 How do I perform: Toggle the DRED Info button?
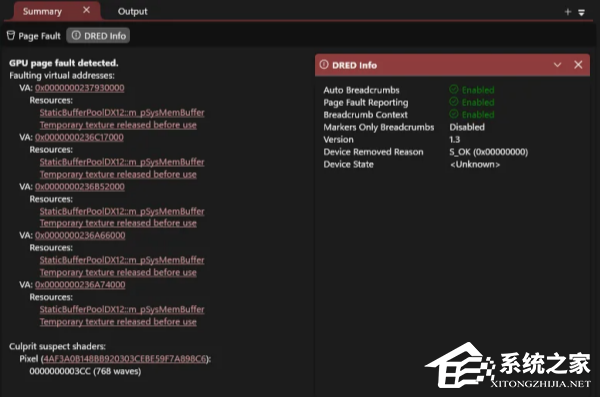point(98,36)
